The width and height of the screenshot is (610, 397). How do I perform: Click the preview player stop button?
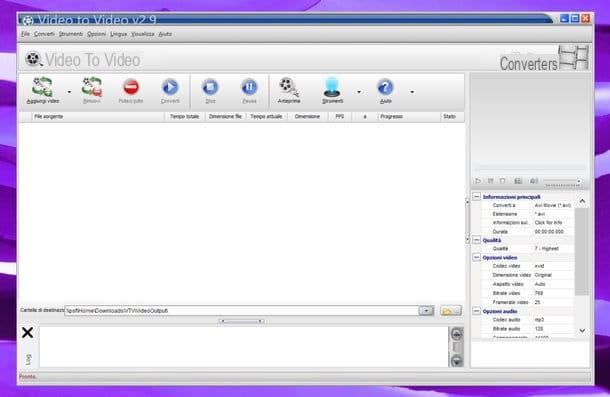tap(503, 181)
